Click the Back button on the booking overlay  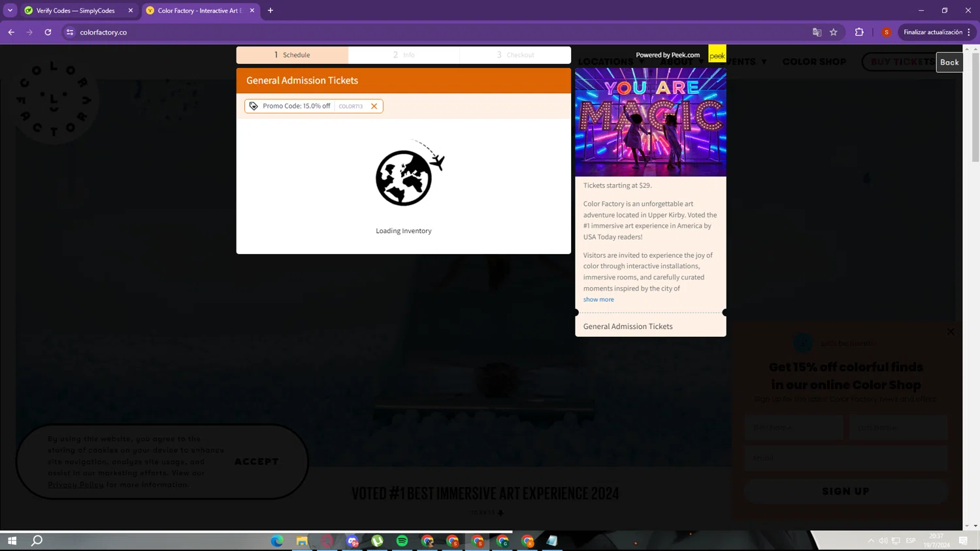coord(949,62)
